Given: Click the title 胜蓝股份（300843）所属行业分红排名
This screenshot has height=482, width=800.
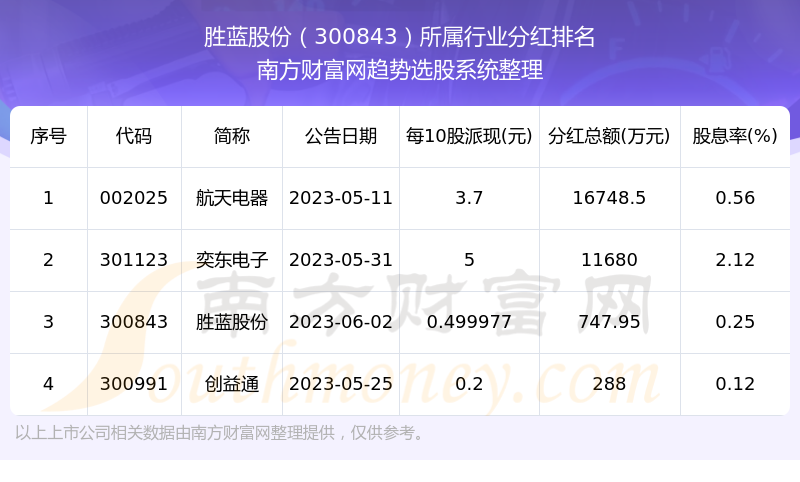Looking at the screenshot, I should point(399,37).
